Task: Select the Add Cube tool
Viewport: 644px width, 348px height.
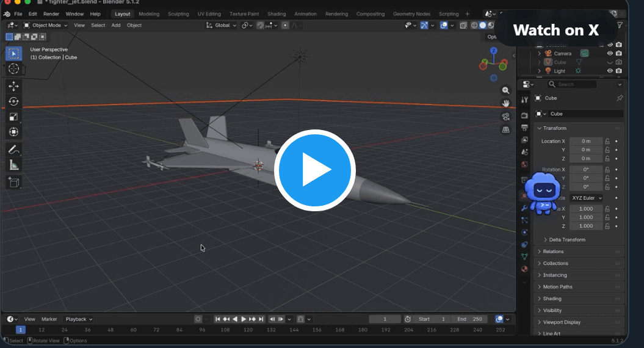Action: 13,182
